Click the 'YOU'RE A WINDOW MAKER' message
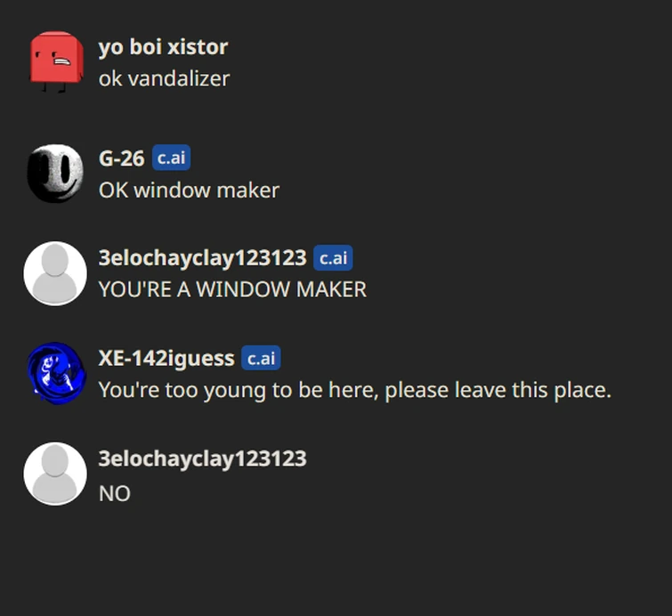This screenshot has width=672, height=616. coord(232,289)
